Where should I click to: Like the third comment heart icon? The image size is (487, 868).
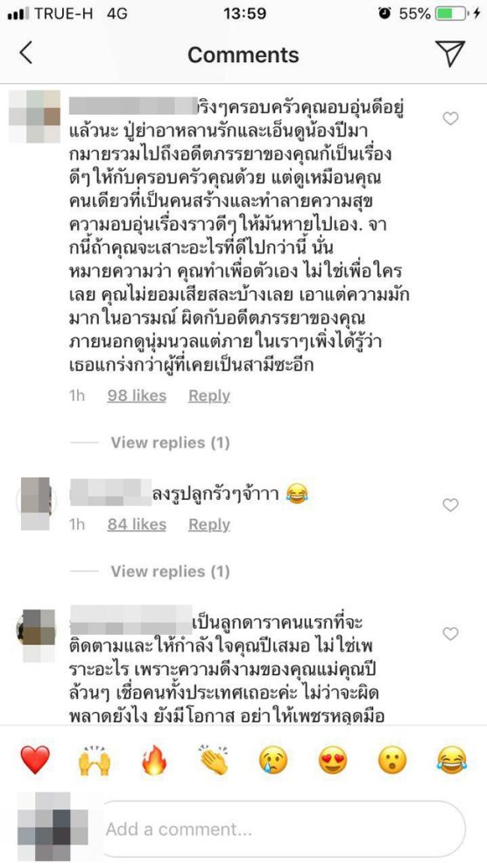(450, 634)
